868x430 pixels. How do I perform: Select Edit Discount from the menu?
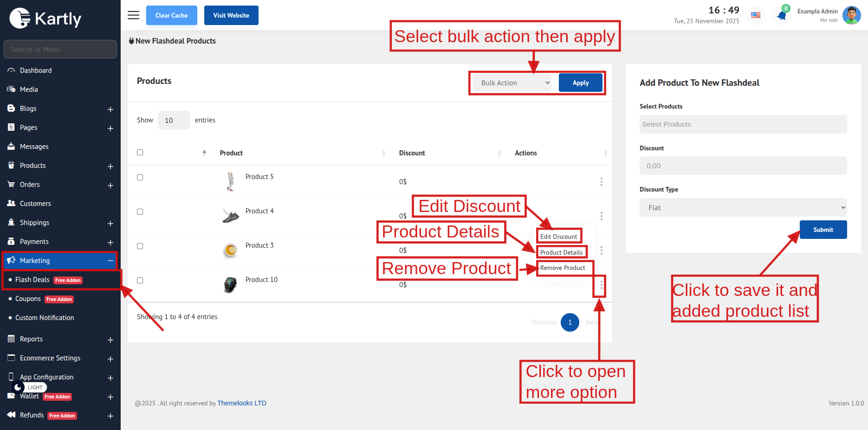558,237
